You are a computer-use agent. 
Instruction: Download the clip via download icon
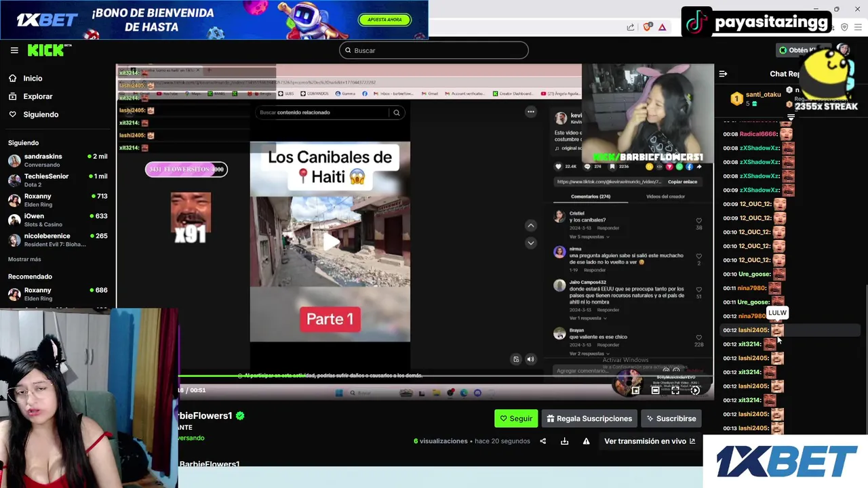564,441
